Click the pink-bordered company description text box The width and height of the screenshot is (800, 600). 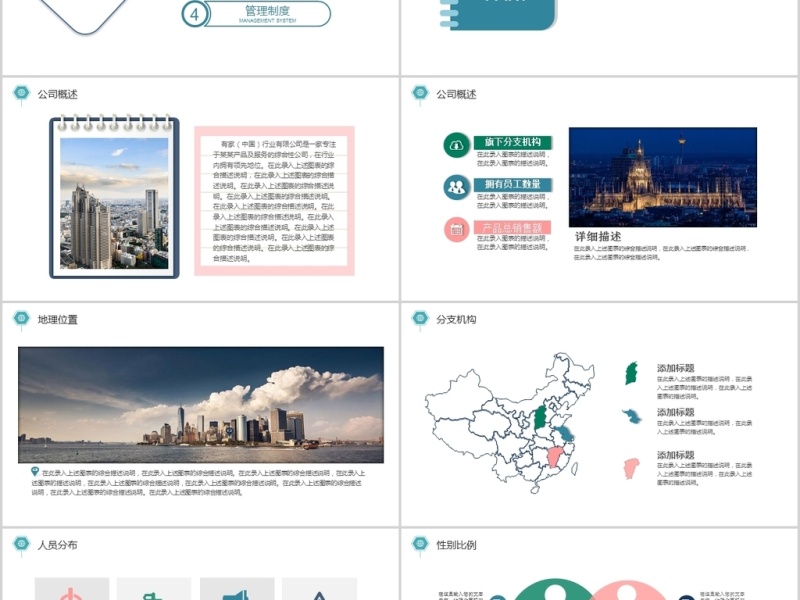coord(275,200)
